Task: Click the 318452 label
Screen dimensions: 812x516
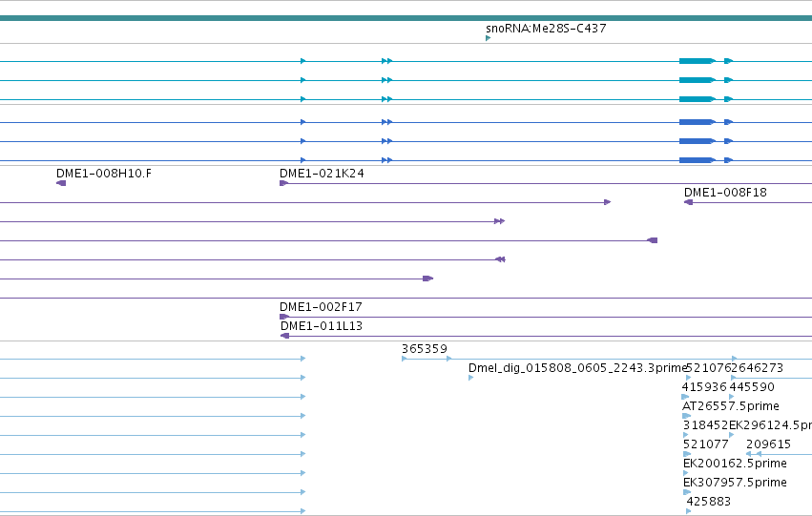Action: pos(705,425)
